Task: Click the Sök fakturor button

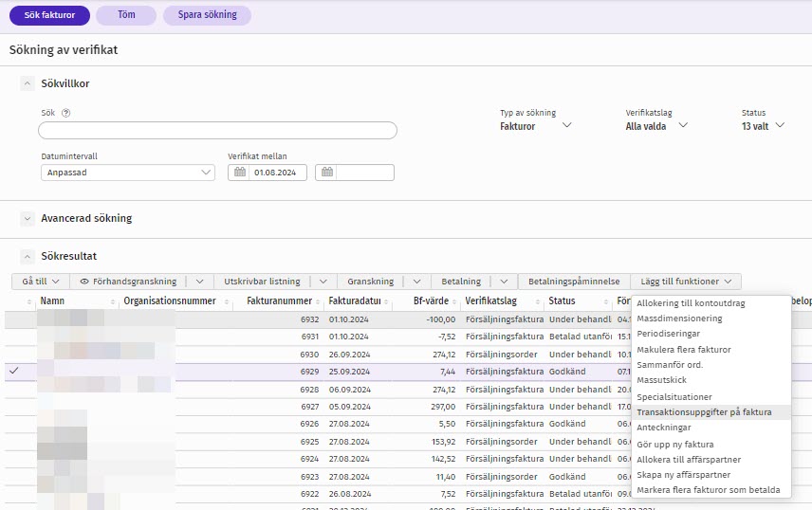Action: 49,15
